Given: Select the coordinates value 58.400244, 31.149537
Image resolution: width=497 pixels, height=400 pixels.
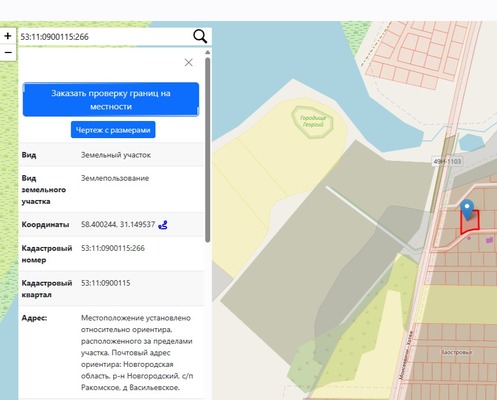Looking at the screenshot, I should 118,224.
